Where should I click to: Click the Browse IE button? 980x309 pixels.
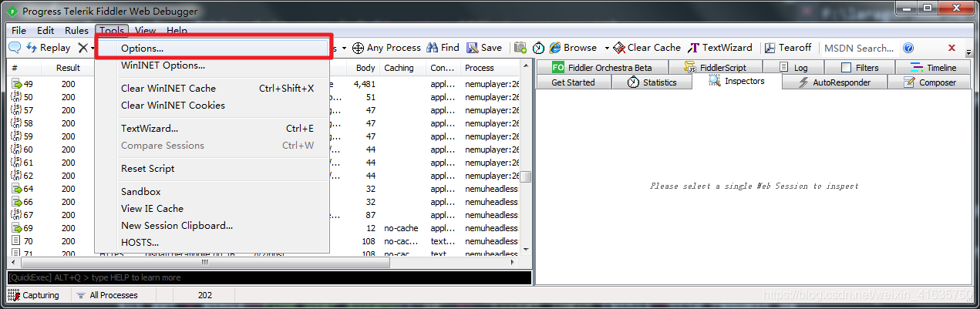[x=573, y=48]
